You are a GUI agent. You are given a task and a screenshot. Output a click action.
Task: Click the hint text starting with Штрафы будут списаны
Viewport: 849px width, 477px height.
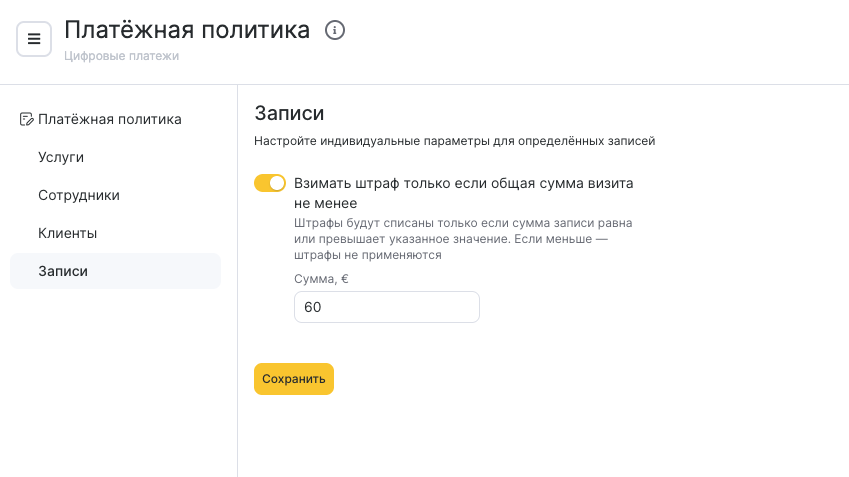point(463,239)
